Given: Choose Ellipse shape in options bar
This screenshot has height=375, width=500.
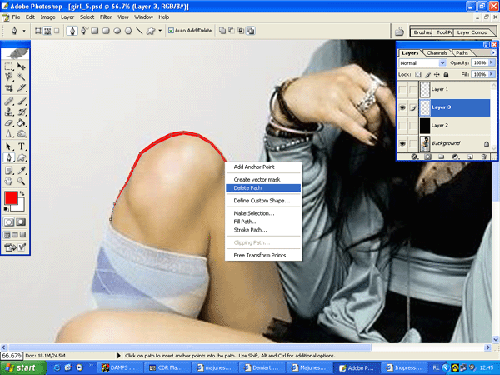Looking at the screenshot, I should coord(117,31).
